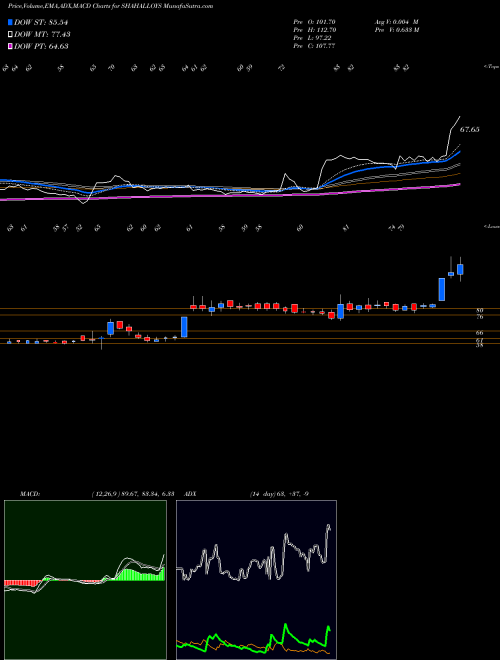The image size is (500, 660).
Task: Click the MACD panel heading
Action: [29, 494]
